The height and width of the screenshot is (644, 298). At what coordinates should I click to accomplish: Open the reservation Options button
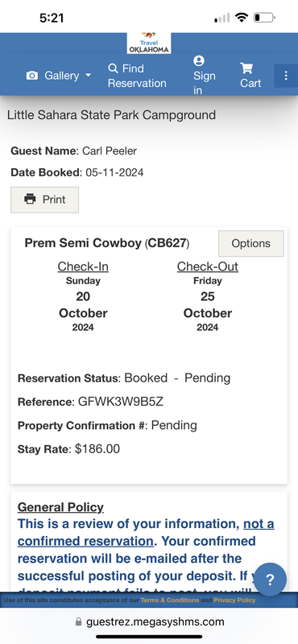click(x=250, y=244)
